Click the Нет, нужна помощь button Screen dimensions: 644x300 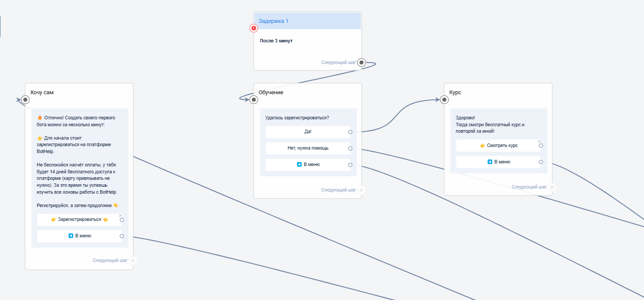pos(307,148)
